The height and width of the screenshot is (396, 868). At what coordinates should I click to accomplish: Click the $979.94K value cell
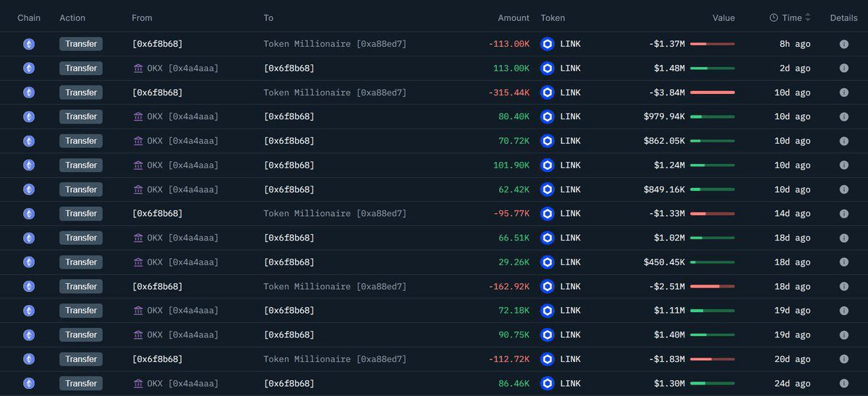tap(664, 116)
